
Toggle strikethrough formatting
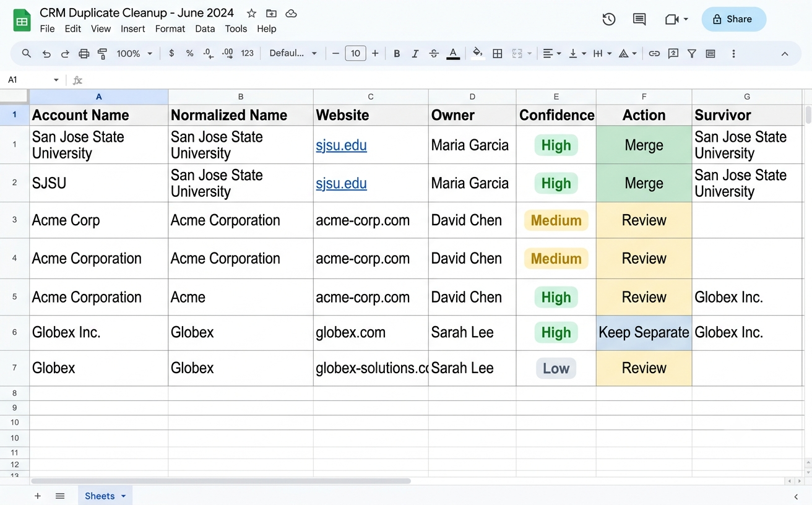pos(434,54)
